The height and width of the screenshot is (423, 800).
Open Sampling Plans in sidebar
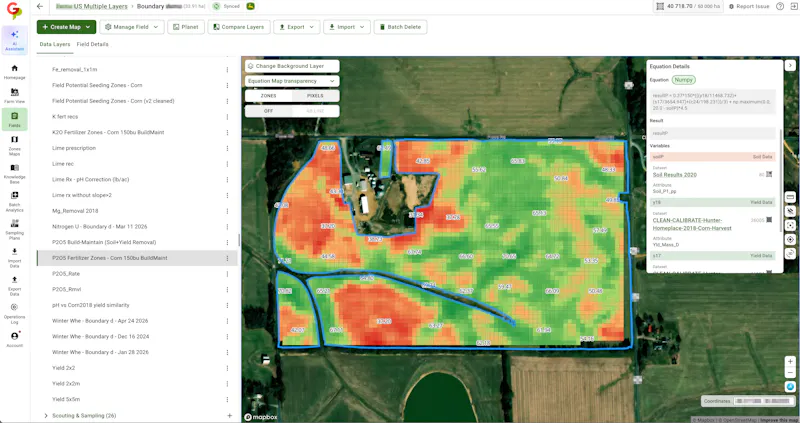[14, 230]
